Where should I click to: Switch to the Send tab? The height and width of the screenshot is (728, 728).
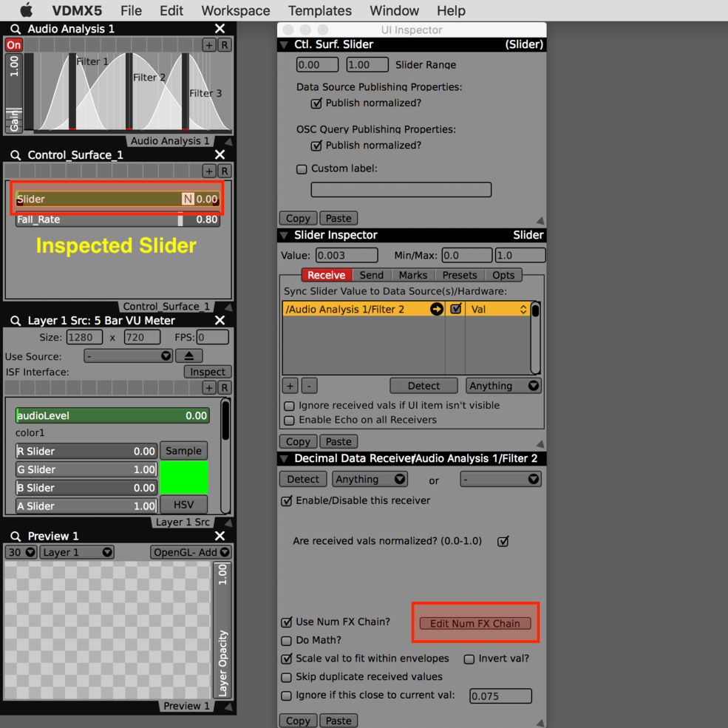[x=372, y=275]
